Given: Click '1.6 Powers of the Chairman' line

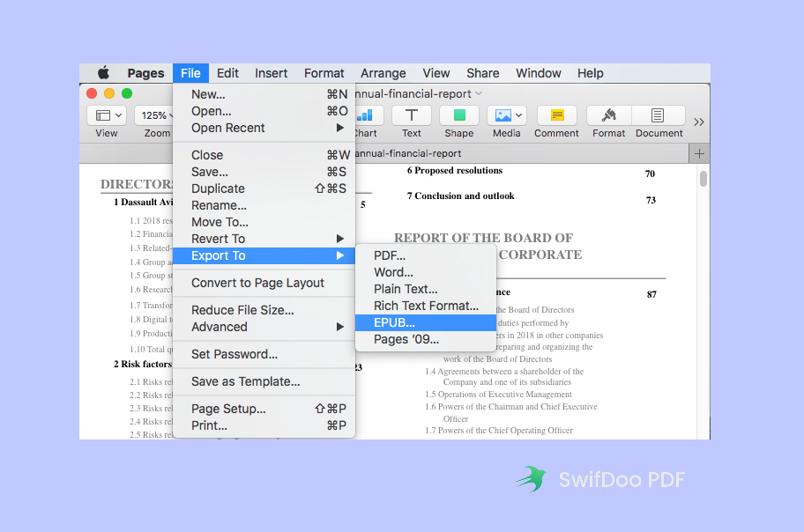Looking at the screenshot, I should click(511, 407).
